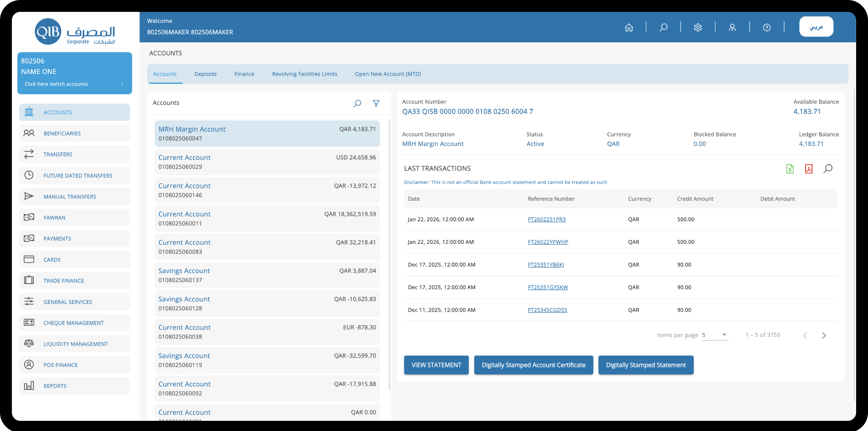Go to the Home icon in header
This screenshot has height=431, width=868.
(629, 28)
